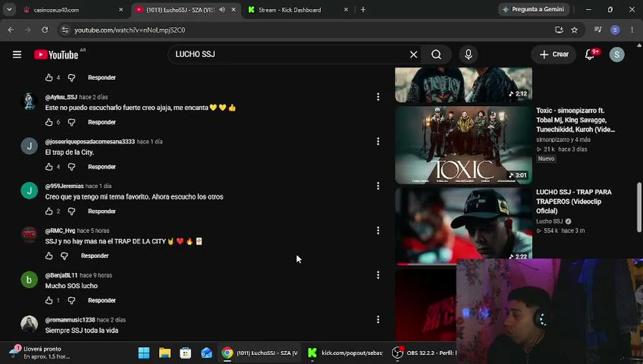643x364 pixels.
Task: Open options menu for @joseeriqueposadacomesana3333 comment
Action: (x=378, y=142)
